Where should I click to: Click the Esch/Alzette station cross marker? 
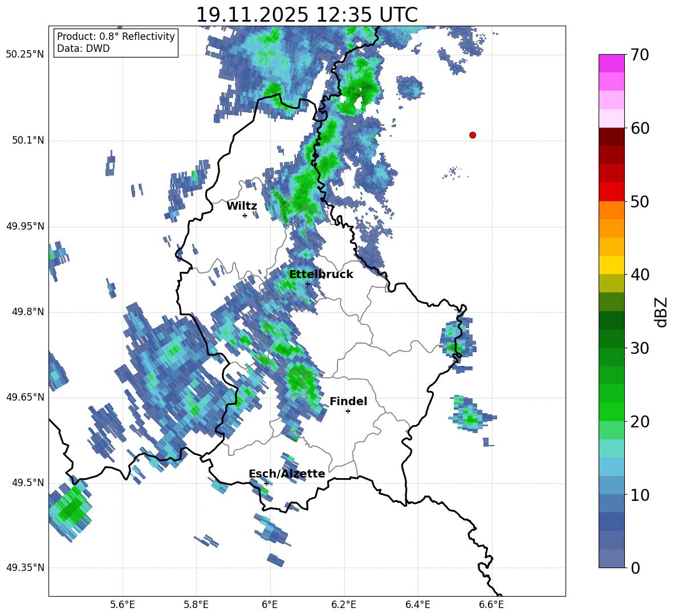pyautogui.click(x=266, y=483)
